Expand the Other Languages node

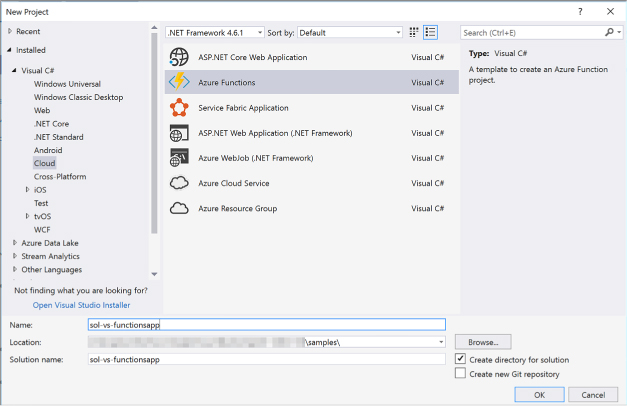click(x=15, y=269)
